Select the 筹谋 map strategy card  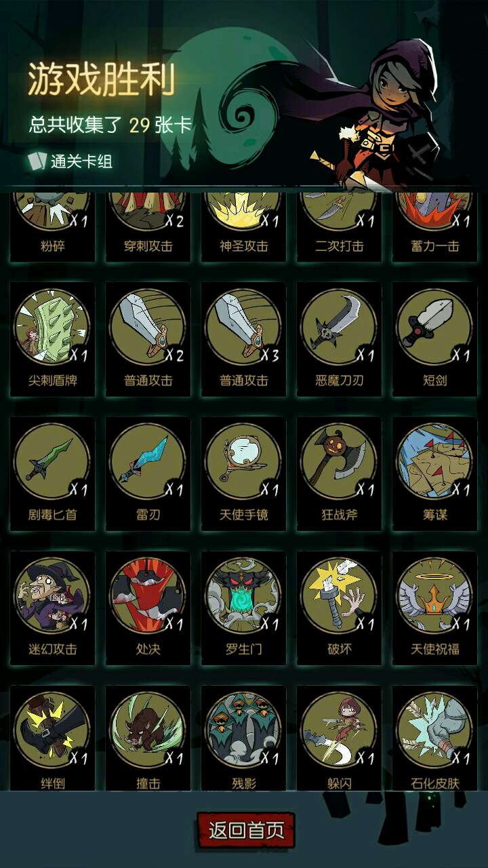pyautogui.click(x=434, y=473)
